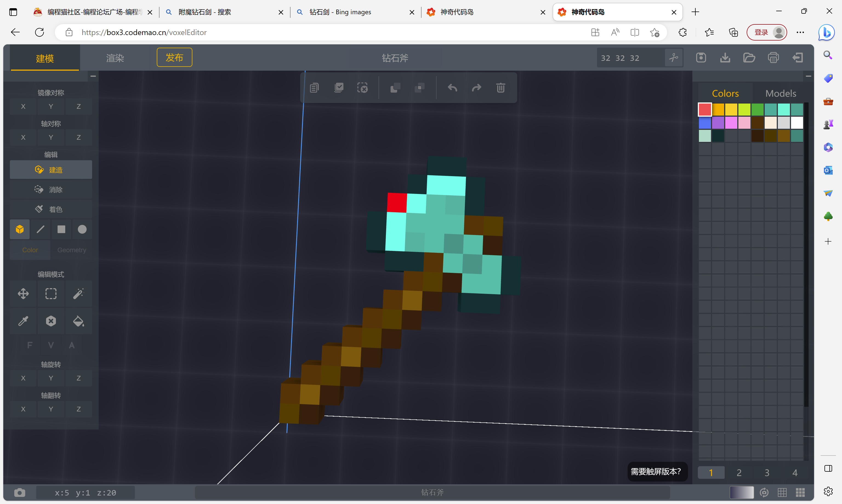Enable the 着色 paint mode
Viewport: 842px width, 504px height.
51,209
